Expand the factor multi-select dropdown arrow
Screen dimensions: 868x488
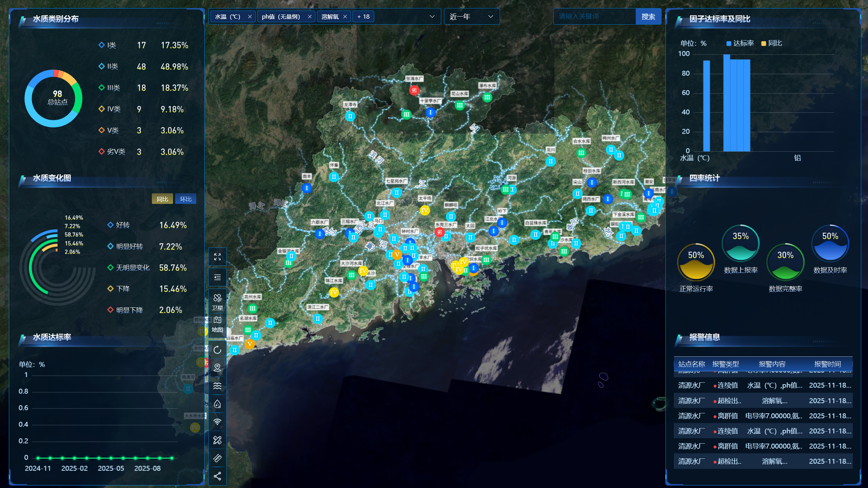click(x=432, y=17)
